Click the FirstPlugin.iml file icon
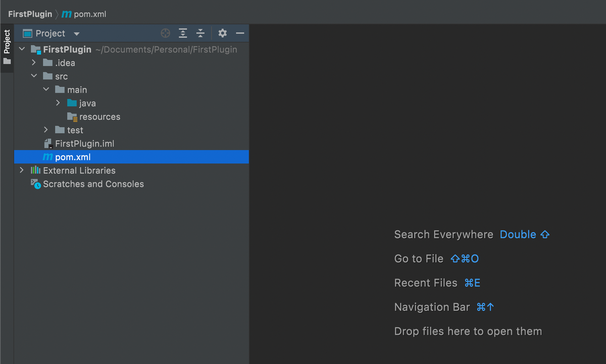The image size is (606, 364). 48,143
